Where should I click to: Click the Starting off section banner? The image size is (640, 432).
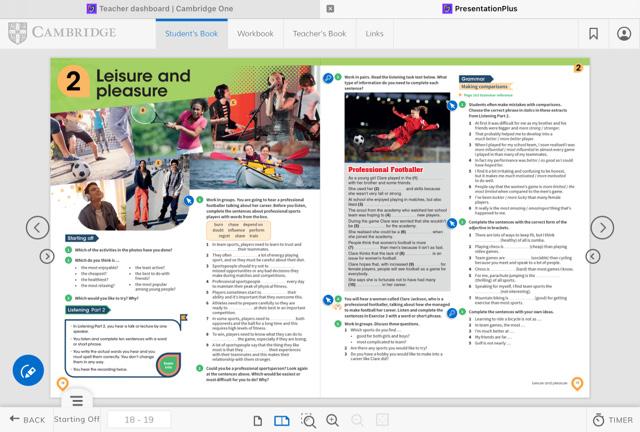(81, 238)
